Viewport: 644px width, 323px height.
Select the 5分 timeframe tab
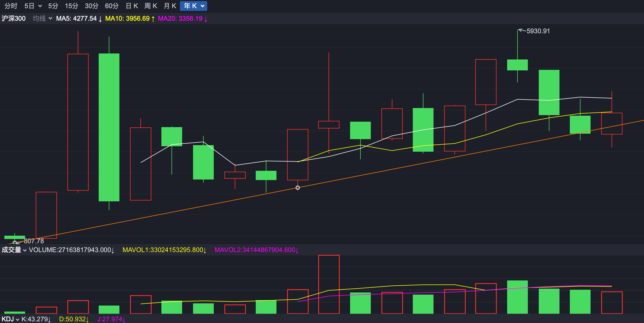pos(53,6)
